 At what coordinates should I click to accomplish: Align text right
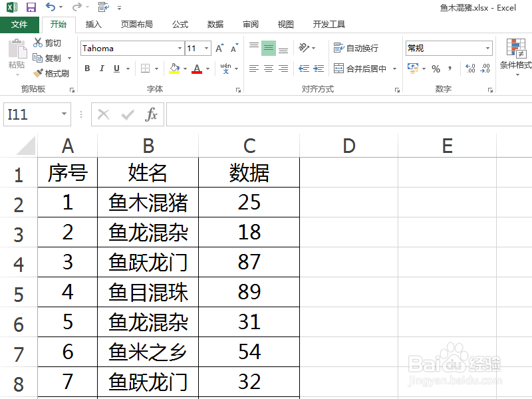pyautogui.click(x=283, y=68)
